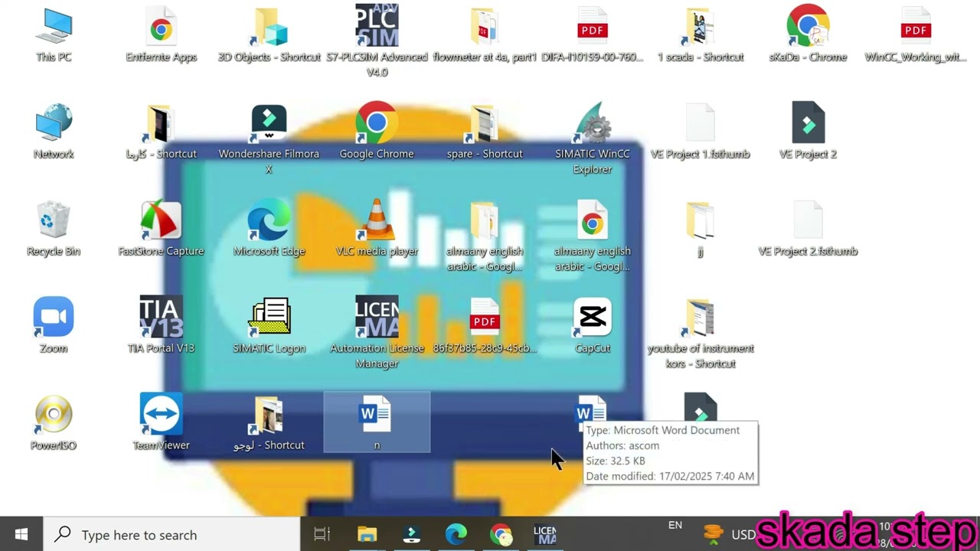Open the Windows Start menu

coord(21,534)
